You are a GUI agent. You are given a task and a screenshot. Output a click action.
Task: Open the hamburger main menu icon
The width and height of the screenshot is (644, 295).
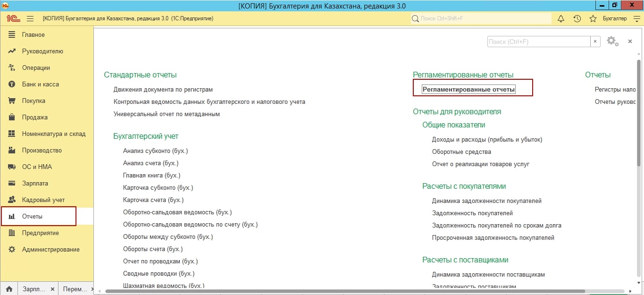30,18
